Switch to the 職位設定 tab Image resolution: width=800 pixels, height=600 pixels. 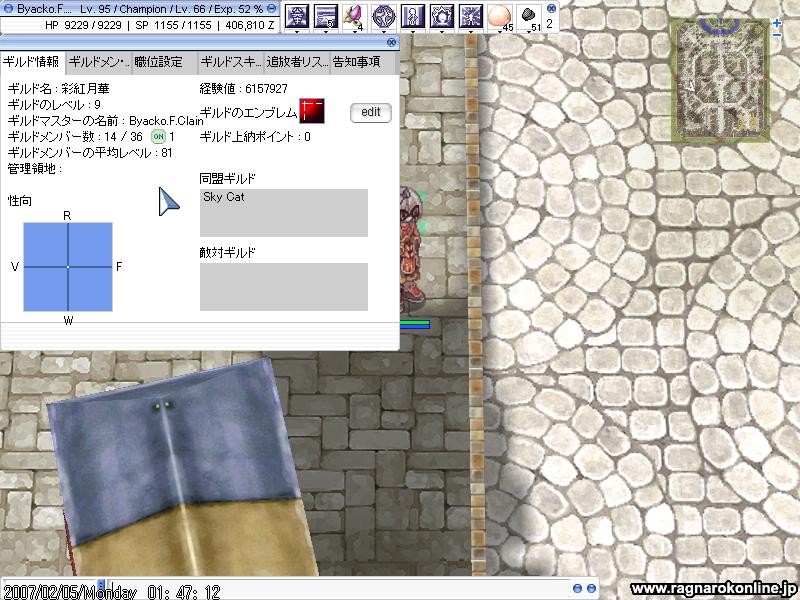coord(164,62)
